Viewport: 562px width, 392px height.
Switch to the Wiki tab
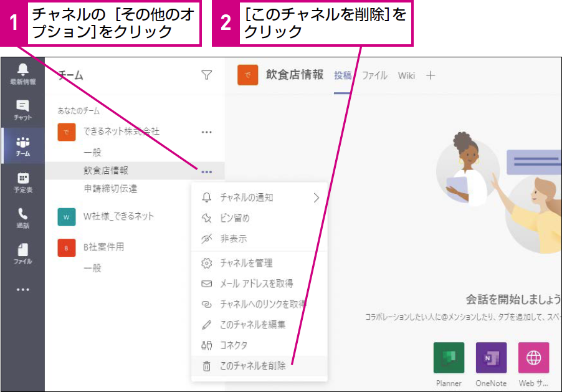(406, 75)
